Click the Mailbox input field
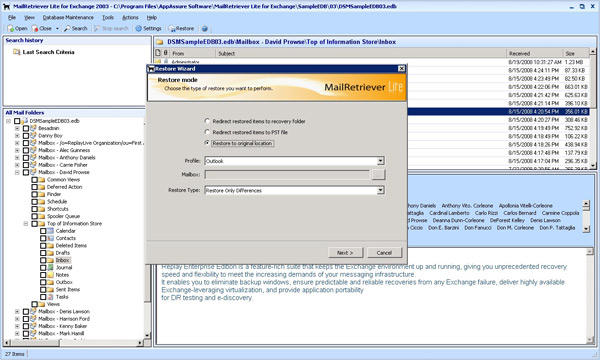Viewport: 600px width, 360px height. (x=287, y=175)
